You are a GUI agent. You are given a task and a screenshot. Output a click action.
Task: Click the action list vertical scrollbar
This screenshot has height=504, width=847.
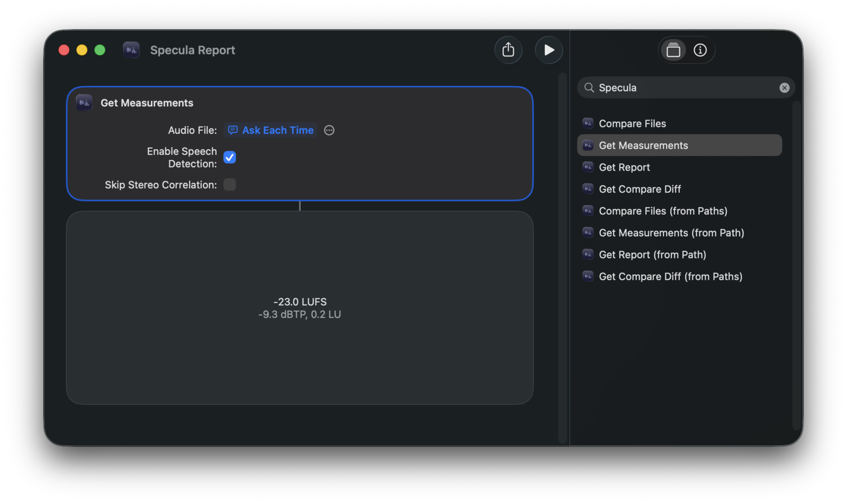pos(797,266)
